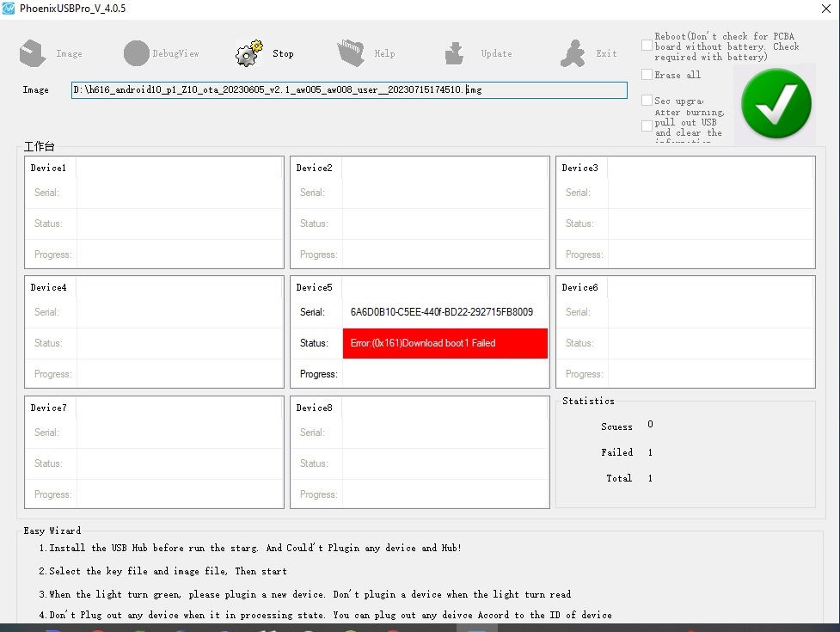Click inside the Image file path field
This screenshot has width=840, height=632.
pos(349,90)
